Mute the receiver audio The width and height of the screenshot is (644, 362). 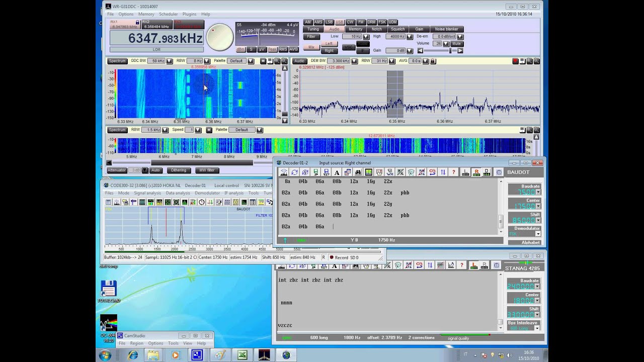(x=457, y=44)
